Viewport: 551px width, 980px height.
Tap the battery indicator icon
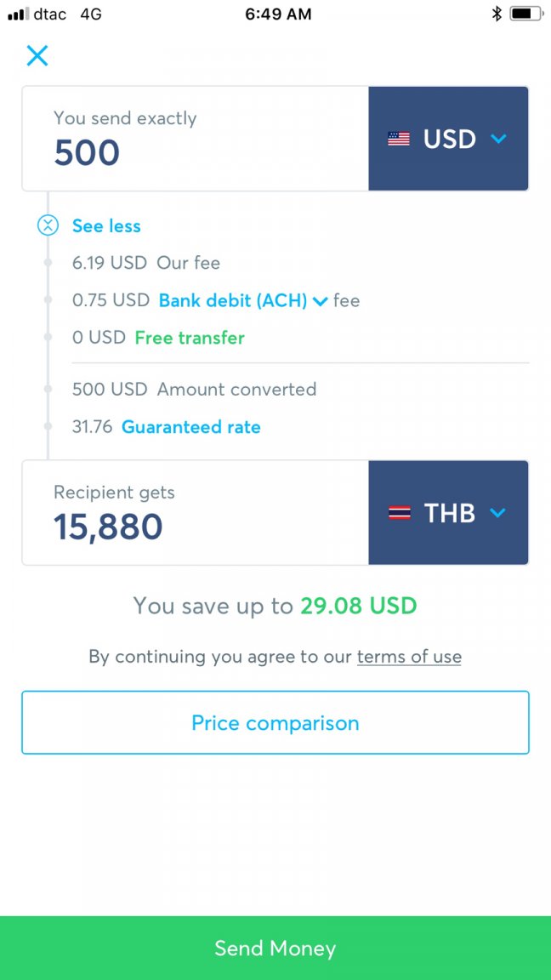(x=526, y=14)
